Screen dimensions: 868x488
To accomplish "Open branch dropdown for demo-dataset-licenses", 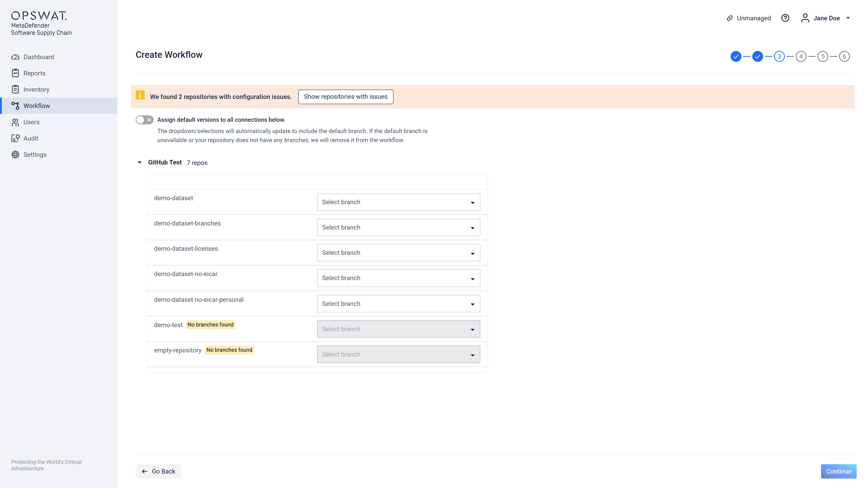I will (x=398, y=253).
